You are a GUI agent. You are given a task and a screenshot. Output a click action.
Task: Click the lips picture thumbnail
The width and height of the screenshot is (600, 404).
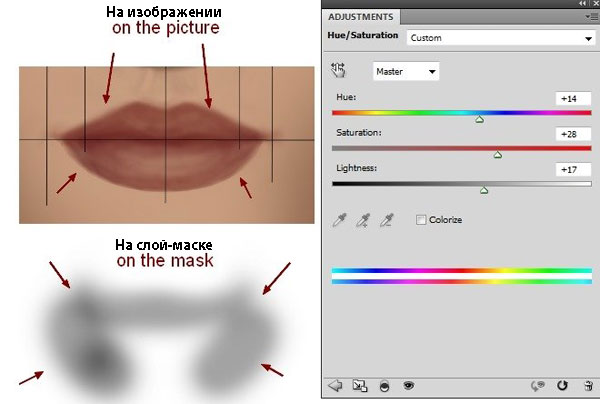point(167,145)
